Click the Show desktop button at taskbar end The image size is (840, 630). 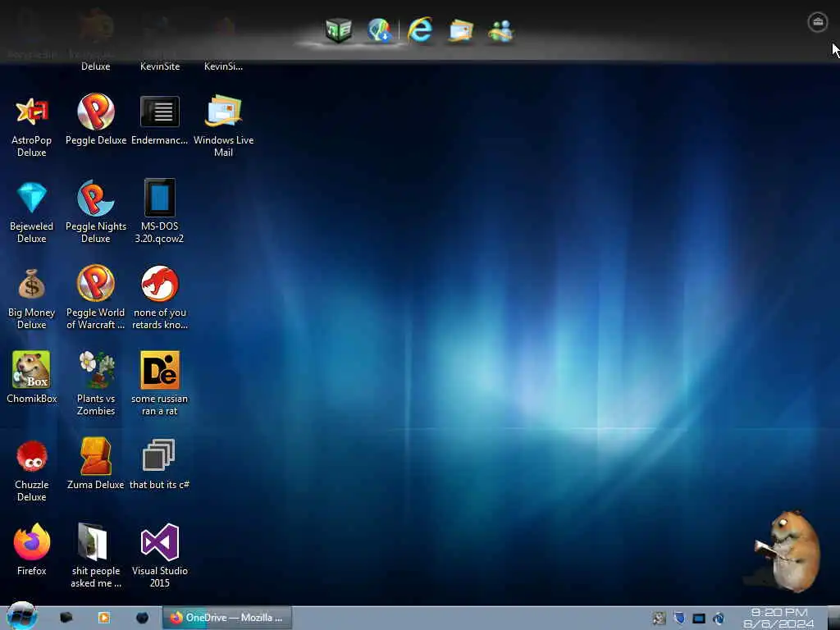point(833,618)
